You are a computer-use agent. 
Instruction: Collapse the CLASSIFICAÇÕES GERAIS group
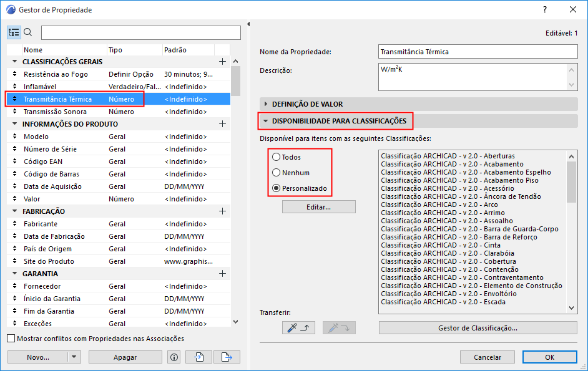(x=14, y=61)
